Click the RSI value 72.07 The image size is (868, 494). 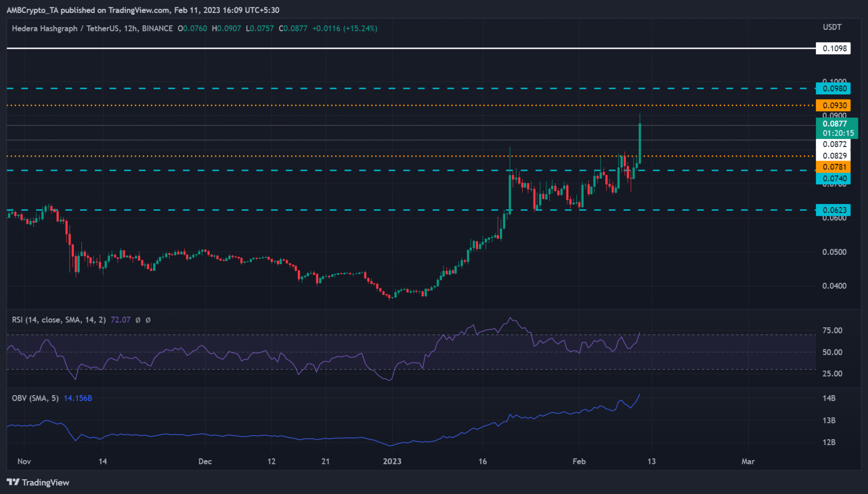[120, 320]
